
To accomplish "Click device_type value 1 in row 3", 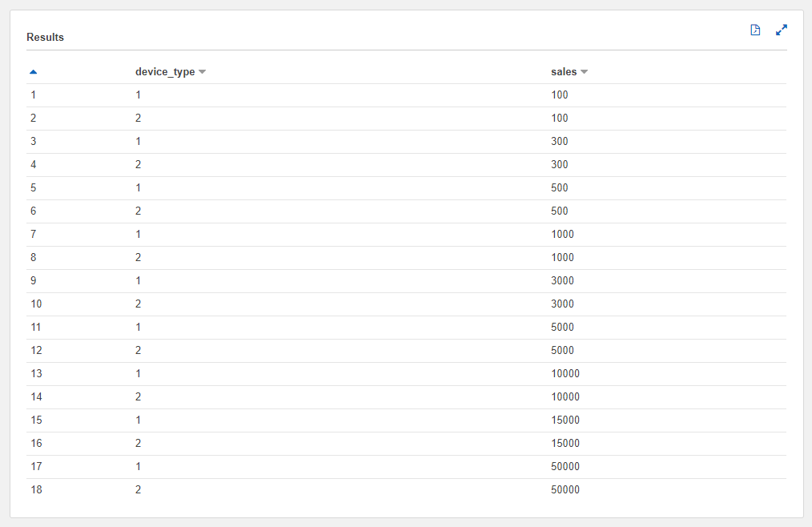I will [x=139, y=142].
